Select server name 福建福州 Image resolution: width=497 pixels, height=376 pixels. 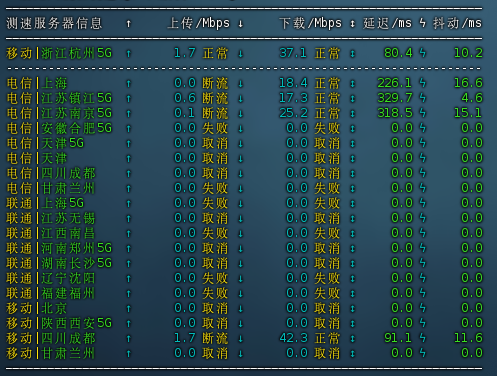click(x=68, y=293)
